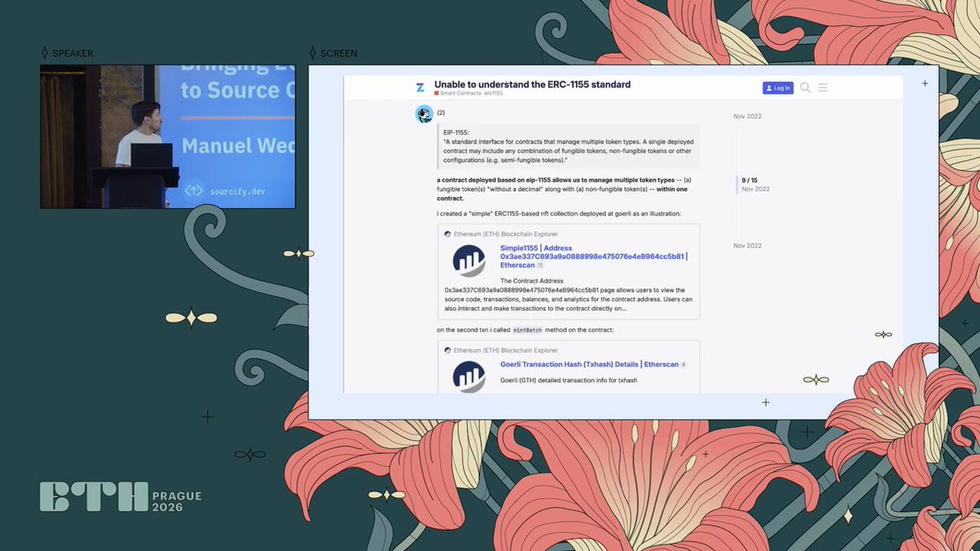
Task: Click the sourcify.dev text on speaker slide
Action: click(236, 191)
